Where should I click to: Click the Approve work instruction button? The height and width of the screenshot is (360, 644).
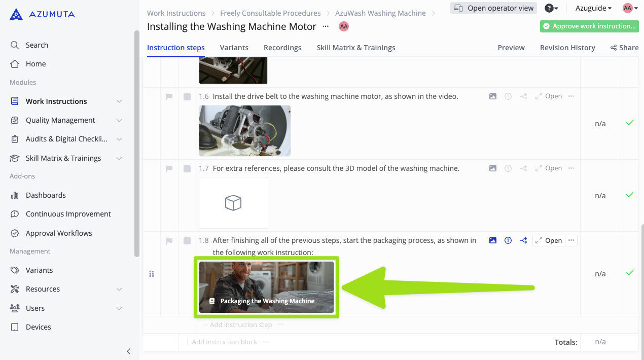click(x=589, y=25)
